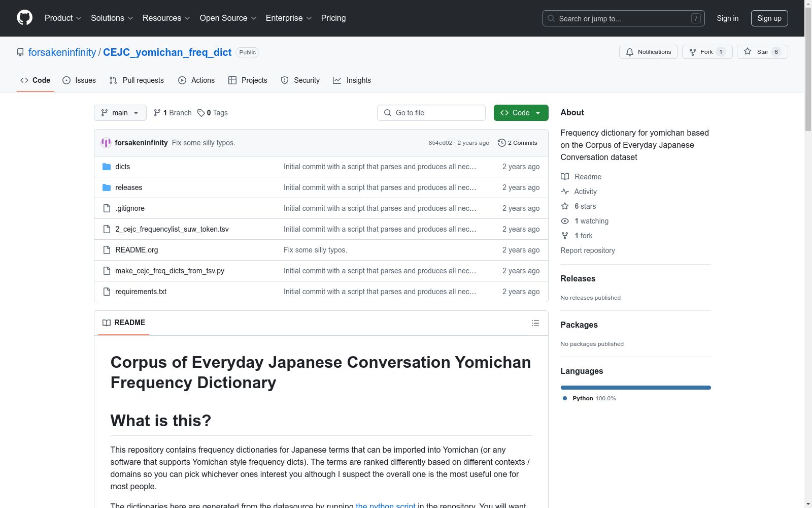This screenshot has width=812, height=508.
Task: Open 'Fix some silly typos.' commit message
Action: point(204,143)
